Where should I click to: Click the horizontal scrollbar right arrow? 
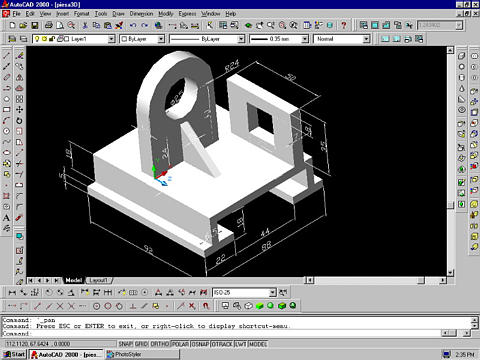coord(443,280)
